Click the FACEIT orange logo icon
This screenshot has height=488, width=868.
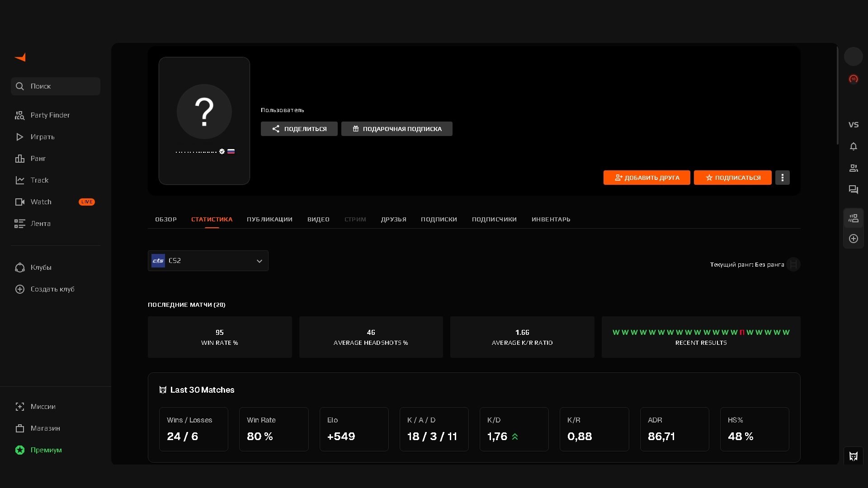point(20,57)
